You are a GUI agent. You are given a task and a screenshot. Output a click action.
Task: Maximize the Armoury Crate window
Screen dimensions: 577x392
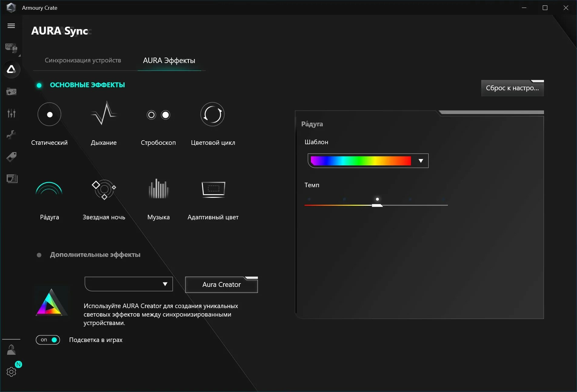tap(545, 8)
